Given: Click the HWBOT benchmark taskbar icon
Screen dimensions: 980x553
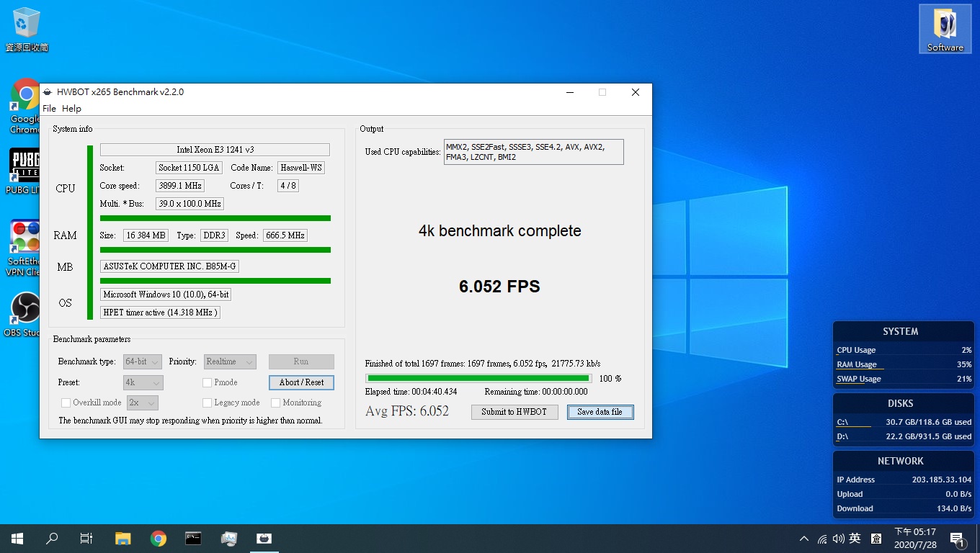Looking at the screenshot, I should (x=264, y=539).
